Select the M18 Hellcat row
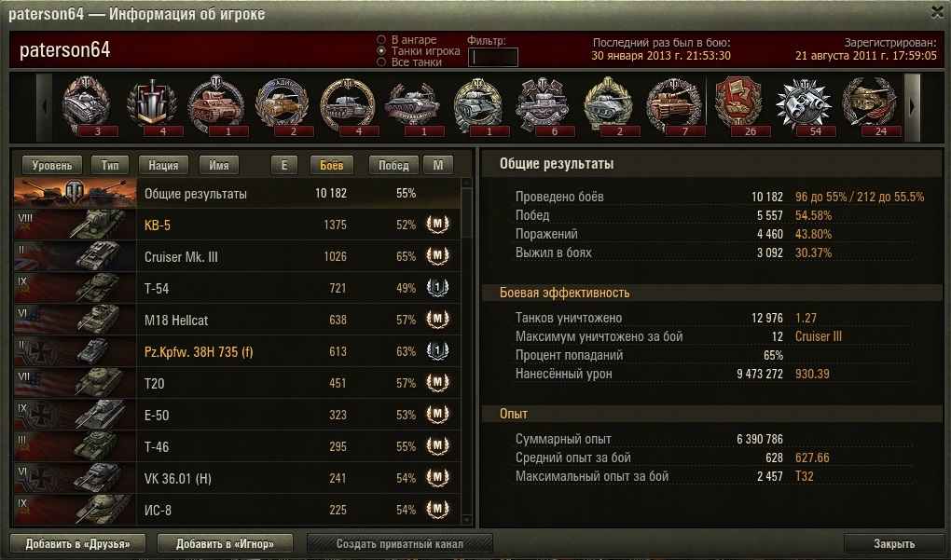951x560 pixels. coord(237,320)
